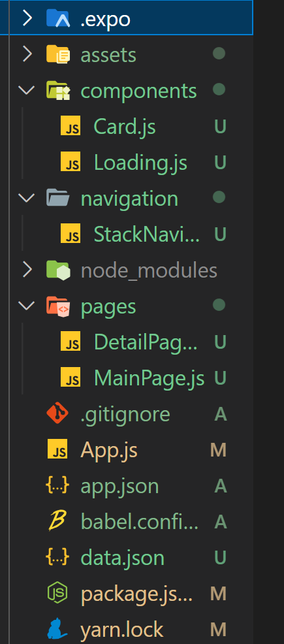Viewport: 284px width, 644px height.
Task: Open MainPage.js in pages folder
Action: pos(149,378)
